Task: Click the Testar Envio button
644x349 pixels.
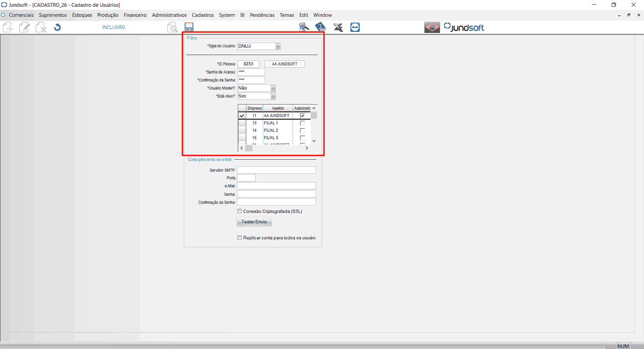Action: (254, 222)
